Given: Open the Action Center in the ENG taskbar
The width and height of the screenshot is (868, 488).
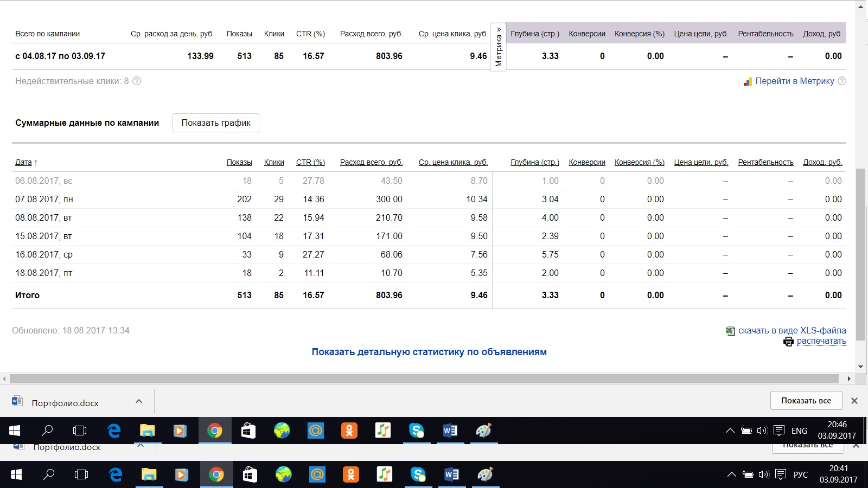Looking at the screenshot, I should [779, 431].
